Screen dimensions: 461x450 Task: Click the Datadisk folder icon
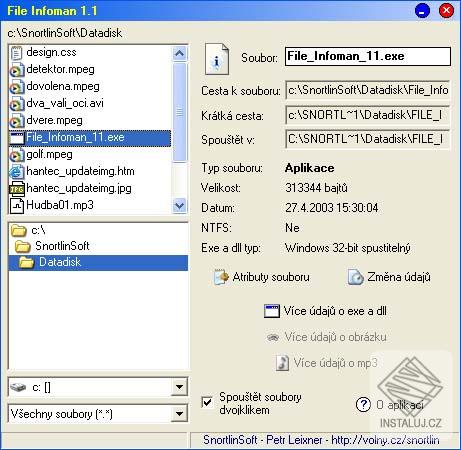(27, 263)
